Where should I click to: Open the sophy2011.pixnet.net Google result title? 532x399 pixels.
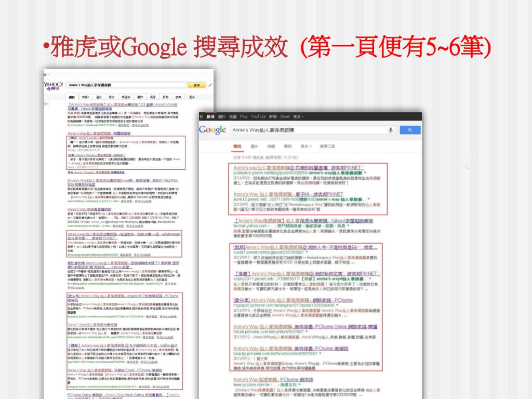click(307, 273)
